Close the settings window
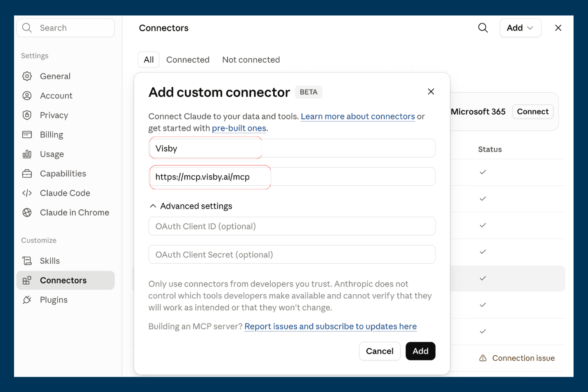 [x=558, y=28]
